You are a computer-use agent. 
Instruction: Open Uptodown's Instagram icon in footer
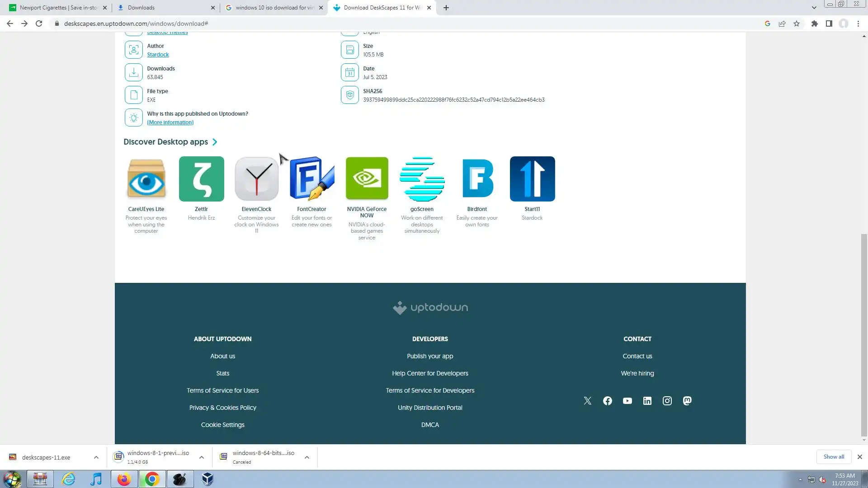tap(667, 401)
